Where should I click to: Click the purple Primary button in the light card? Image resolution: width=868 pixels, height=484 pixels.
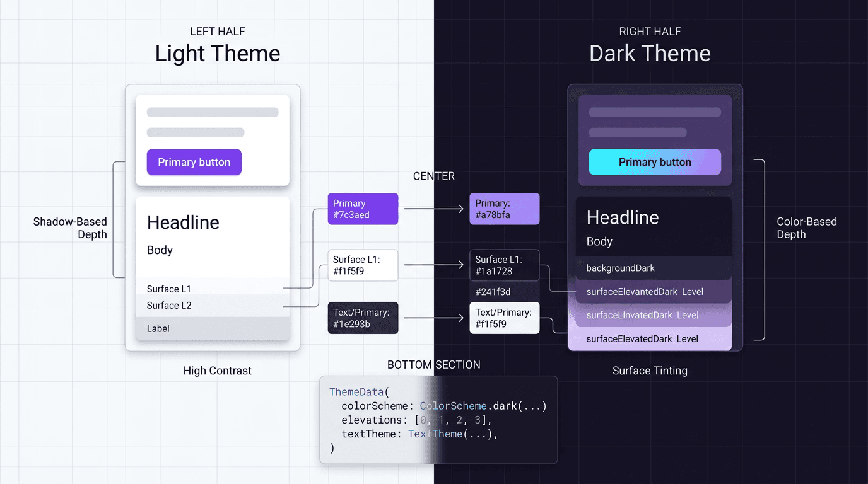194,162
